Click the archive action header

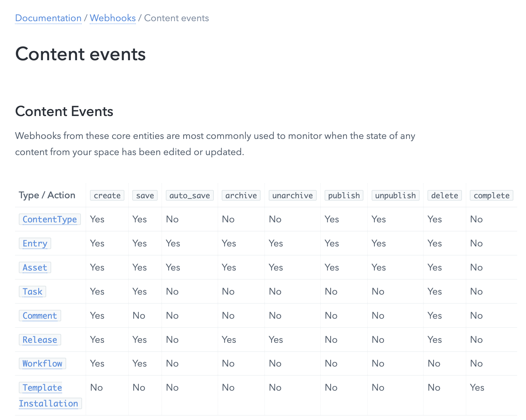(241, 196)
